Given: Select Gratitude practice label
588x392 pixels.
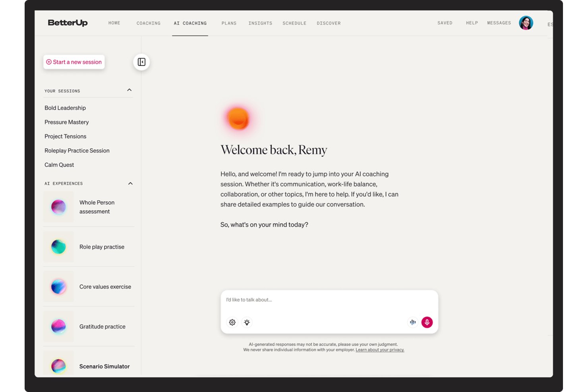Looking at the screenshot, I should [x=103, y=326].
